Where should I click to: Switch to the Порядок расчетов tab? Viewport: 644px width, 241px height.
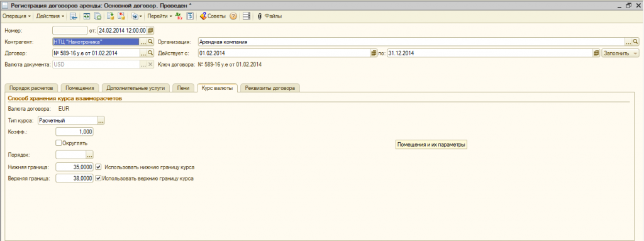(x=31, y=88)
